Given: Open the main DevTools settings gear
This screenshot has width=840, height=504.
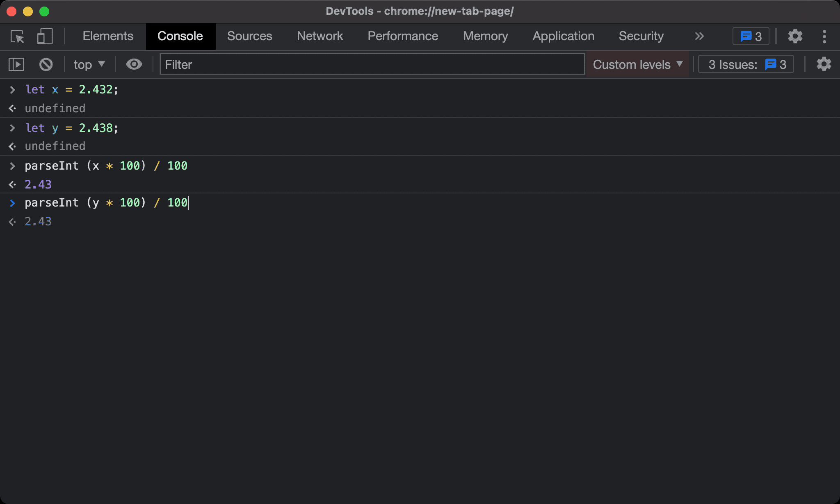Looking at the screenshot, I should [795, 36].
